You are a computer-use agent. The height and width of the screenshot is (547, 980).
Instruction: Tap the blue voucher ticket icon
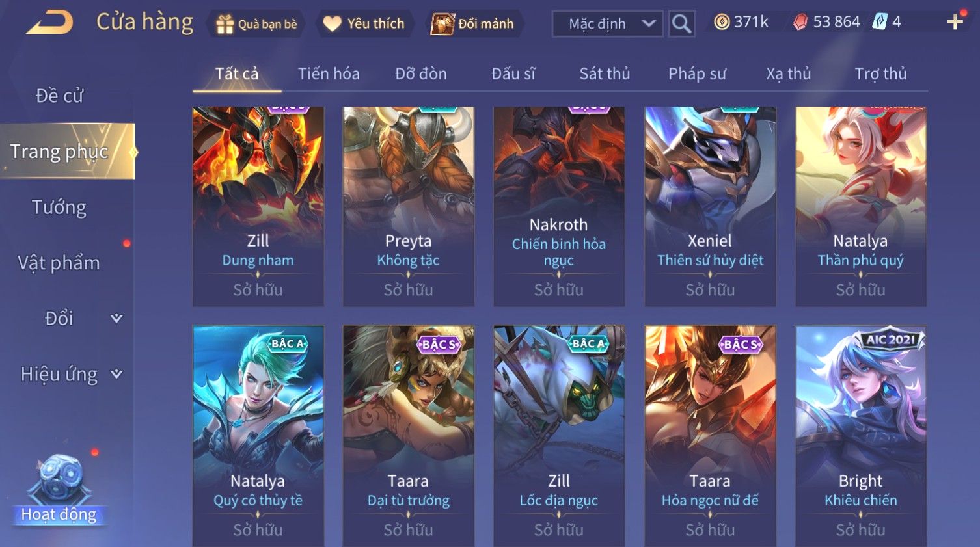[880, 22]
